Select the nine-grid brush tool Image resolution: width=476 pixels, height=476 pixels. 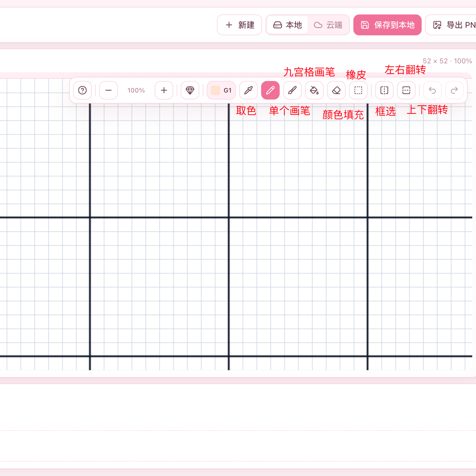[292, 90]
